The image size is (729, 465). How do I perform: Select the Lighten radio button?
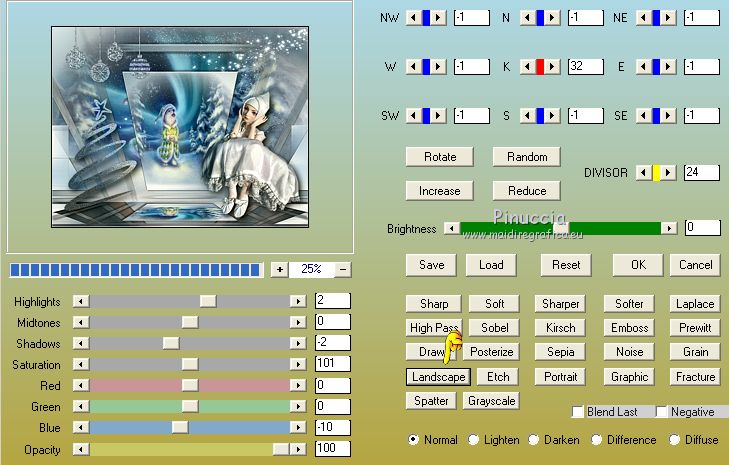click(x=473, y=439)
